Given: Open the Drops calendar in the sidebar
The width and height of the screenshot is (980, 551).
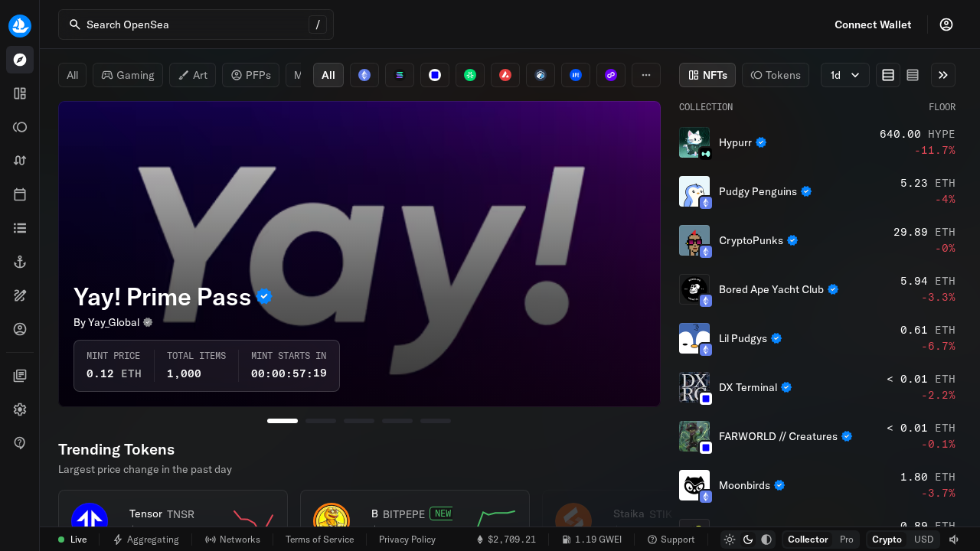Looking at the screenshot, I should pyautogui.click(x=20, y=194).
